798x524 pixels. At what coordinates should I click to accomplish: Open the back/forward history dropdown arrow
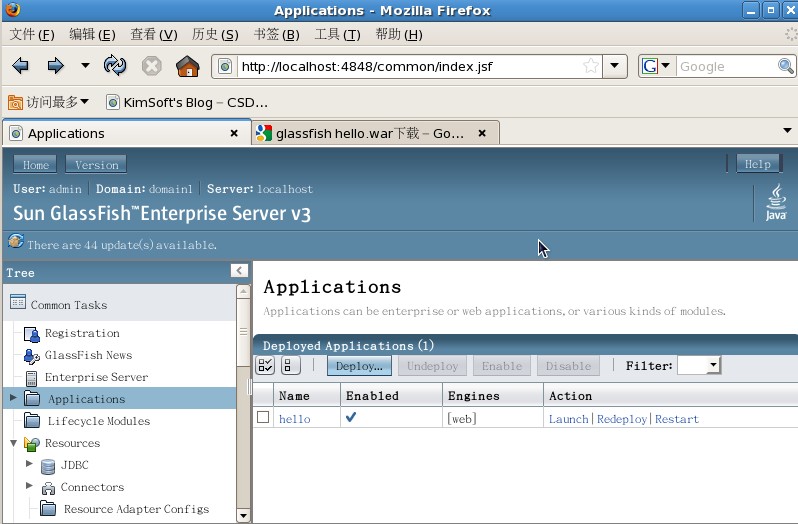pyautogui.click(x=85, y=66)
